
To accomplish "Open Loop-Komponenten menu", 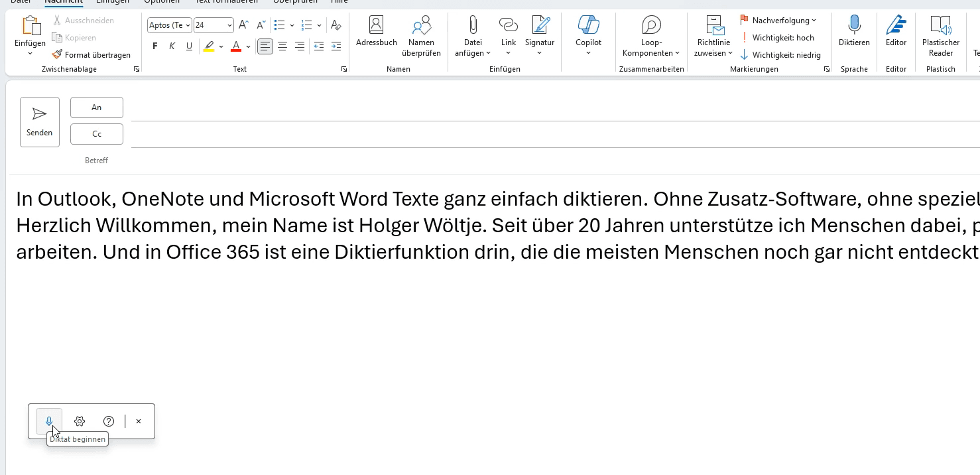I will (651, 36).
